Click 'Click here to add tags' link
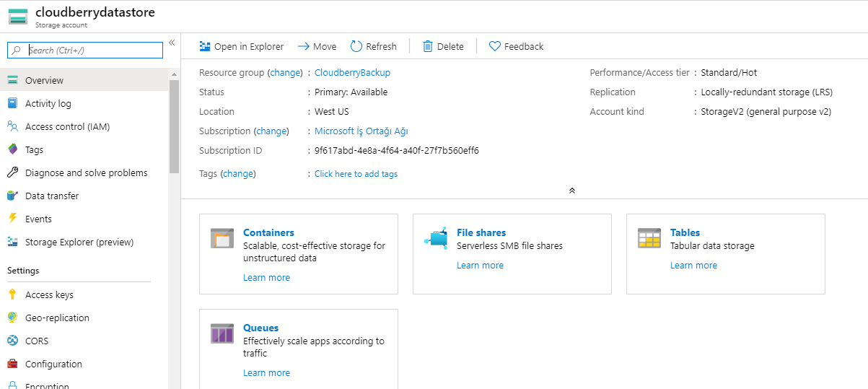This screenshot has height=389, width=868. click(356, 174)
